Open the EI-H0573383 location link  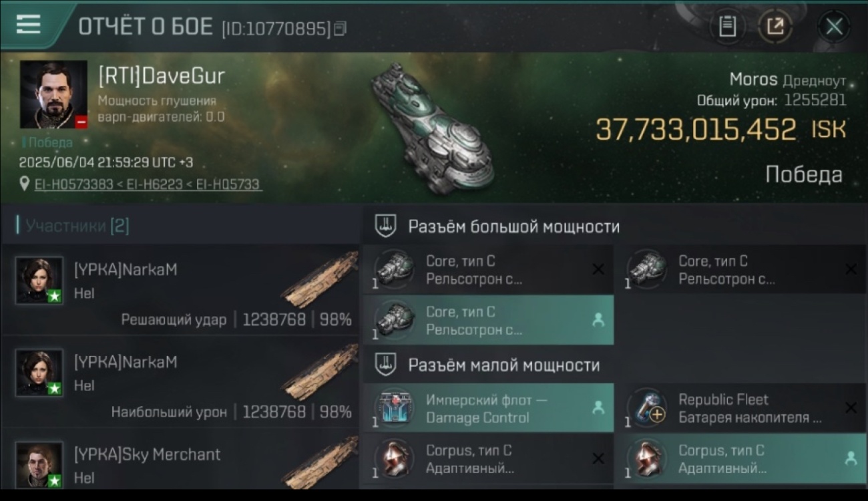73,184
